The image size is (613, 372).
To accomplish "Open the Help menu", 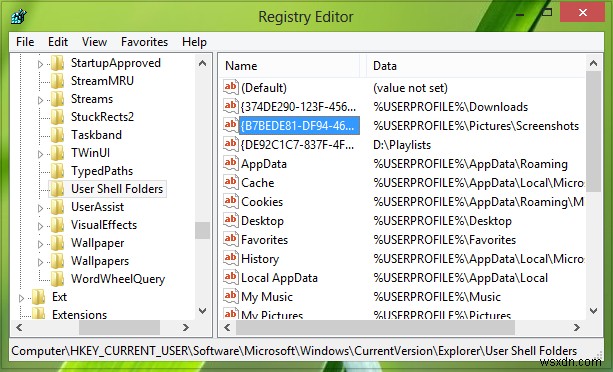I will pos(194,42).
